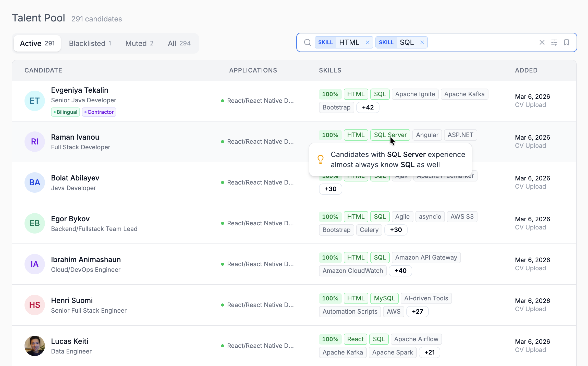Viewport: 588px width, 366px height.
Task: Click the Bilingual tag on Evgeniya Tekalin
Action: pos(66,112)
